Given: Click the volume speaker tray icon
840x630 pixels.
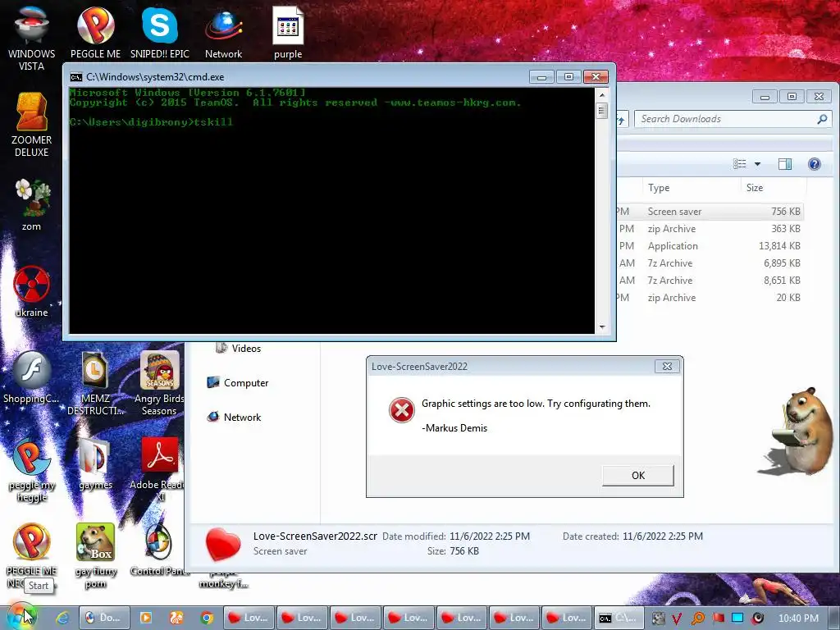Looking at the screenshot, I should pos(757,619).
